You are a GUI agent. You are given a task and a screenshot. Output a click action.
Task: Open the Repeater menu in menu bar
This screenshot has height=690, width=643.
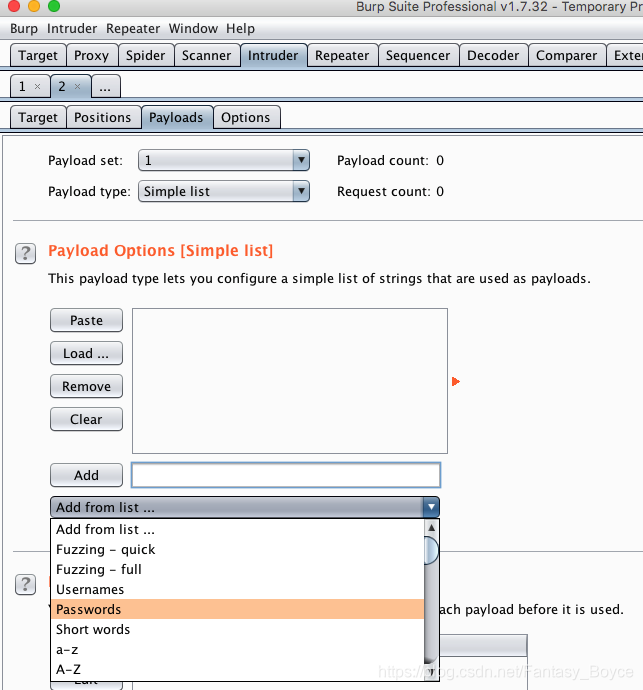coord(133,29)
